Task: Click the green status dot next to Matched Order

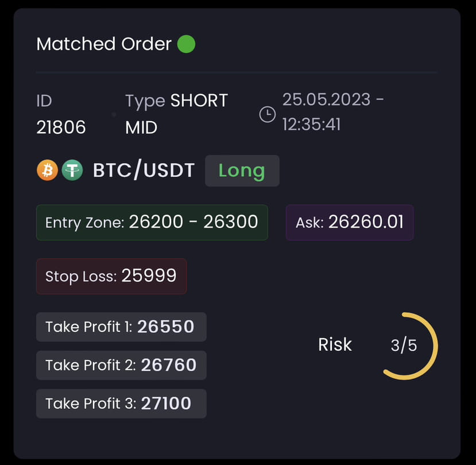Action: click(x=186, y=44)
